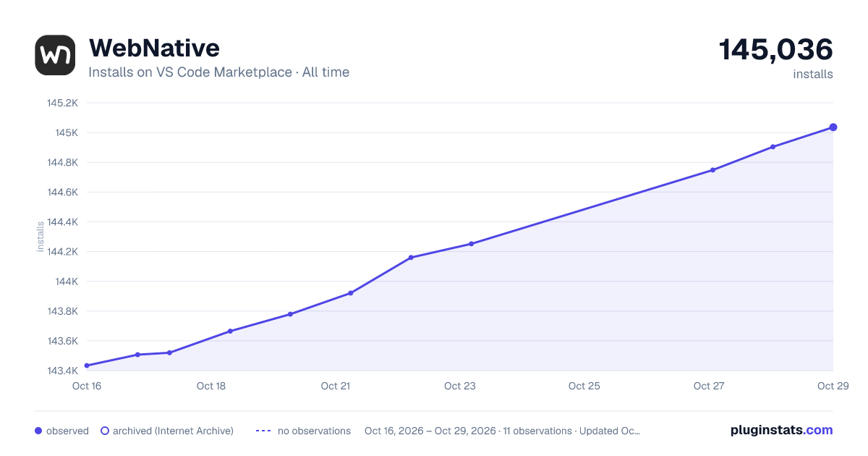Select the data point above Oct 27
Screen dimensions: 868x456
pos(713,170)
